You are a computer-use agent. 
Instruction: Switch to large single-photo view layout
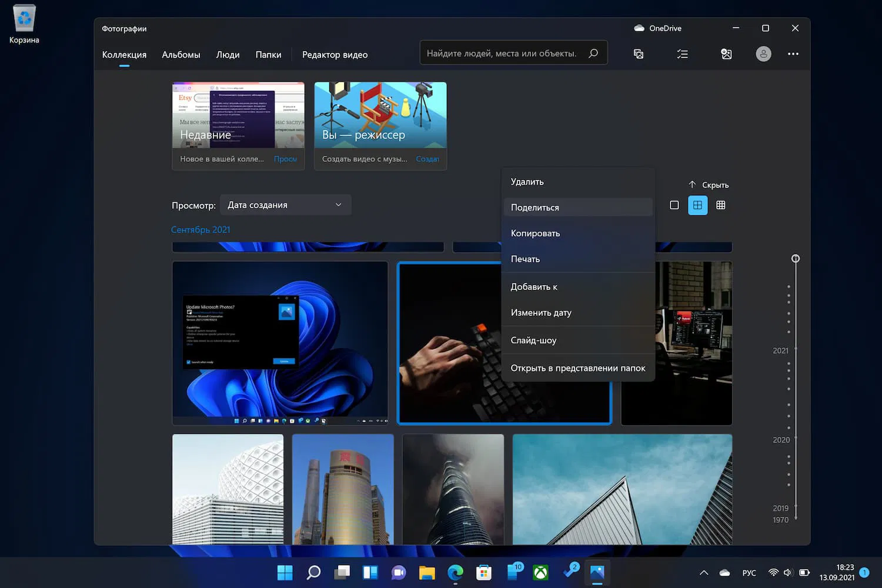[x=674, y=205]
